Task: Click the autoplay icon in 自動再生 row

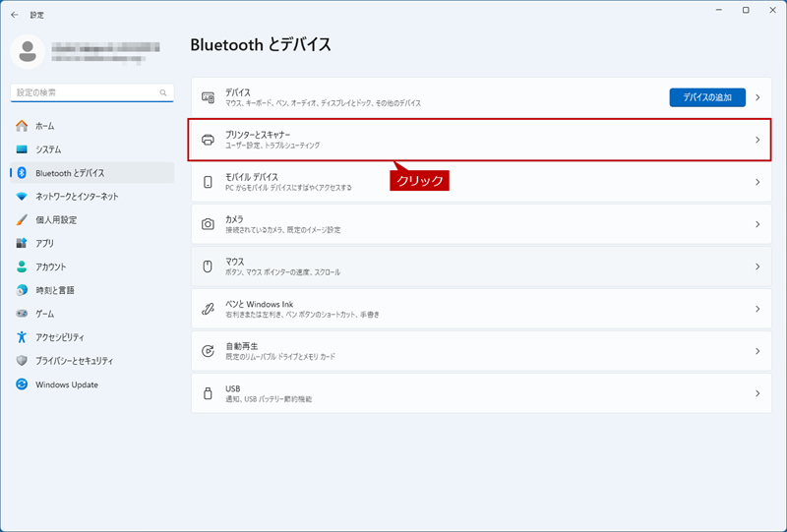Action: 208,351
